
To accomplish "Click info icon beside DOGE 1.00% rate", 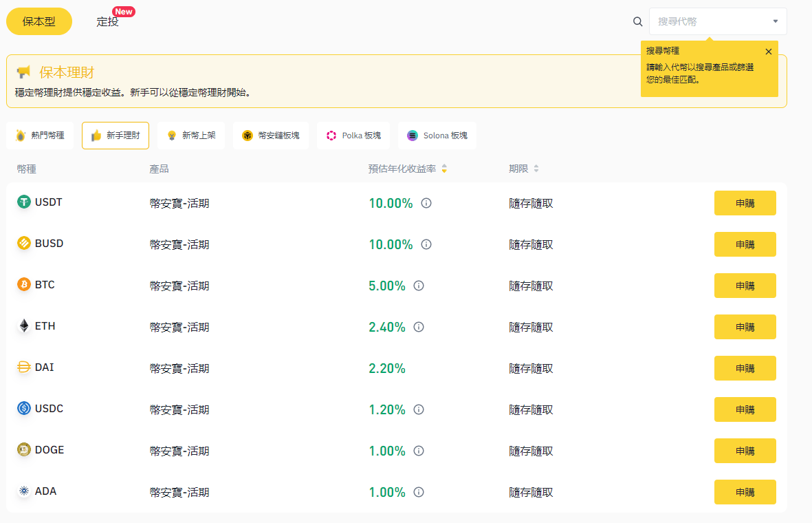I will [419, 451].
